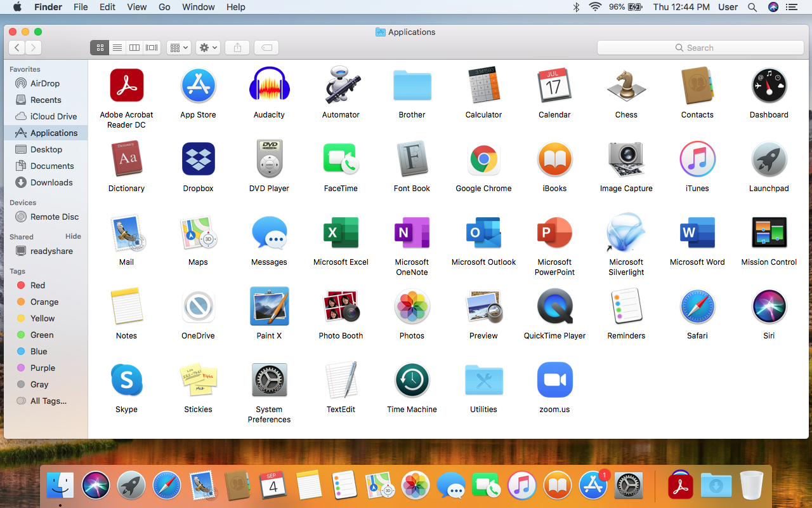Screen dimensions: 812x508
Task: Select the TextEdit app icon
Action: pyautogui.click(x=341, y=380)
